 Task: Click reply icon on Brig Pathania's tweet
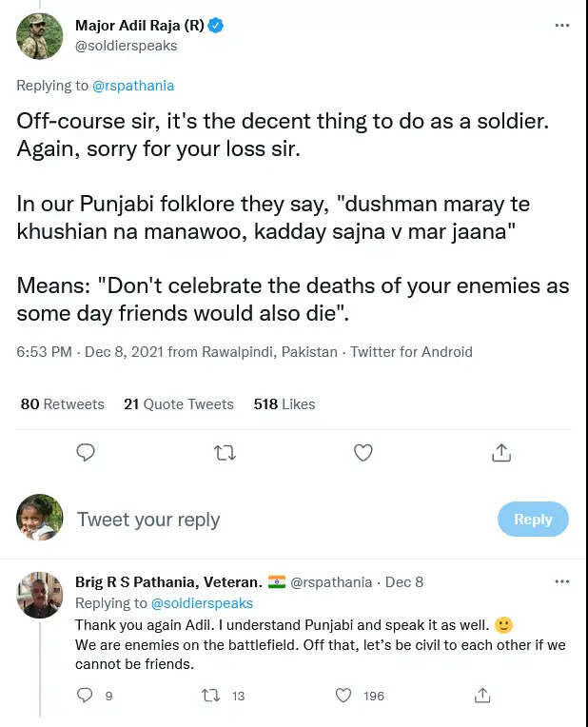pos(86,696)
